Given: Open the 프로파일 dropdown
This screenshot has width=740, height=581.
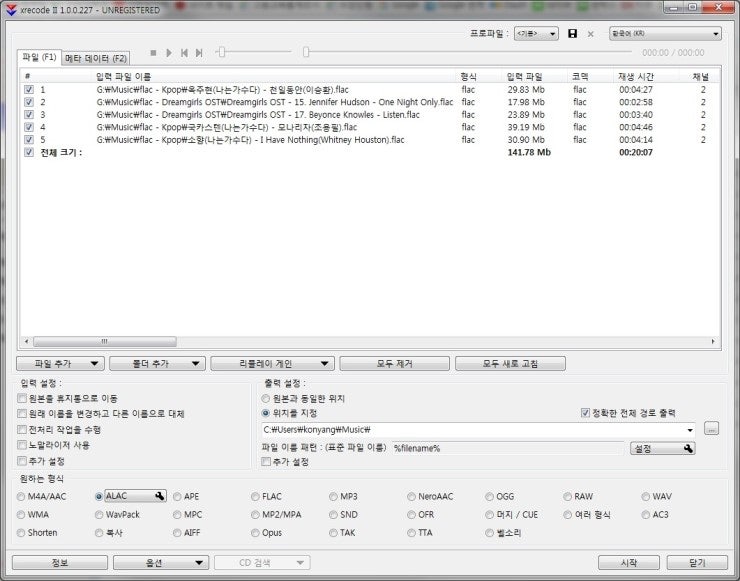Looking at the screenshot, I should (x=536, y=34).
